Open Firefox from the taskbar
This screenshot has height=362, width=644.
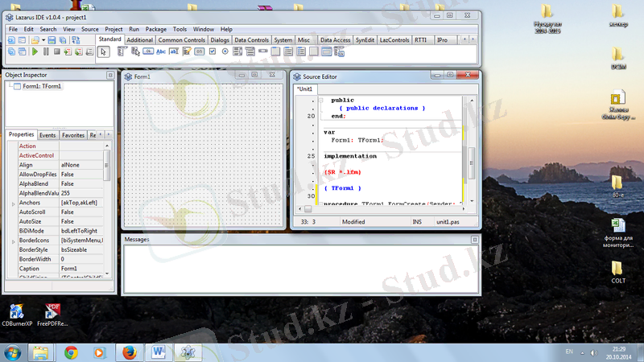point(128,352)
